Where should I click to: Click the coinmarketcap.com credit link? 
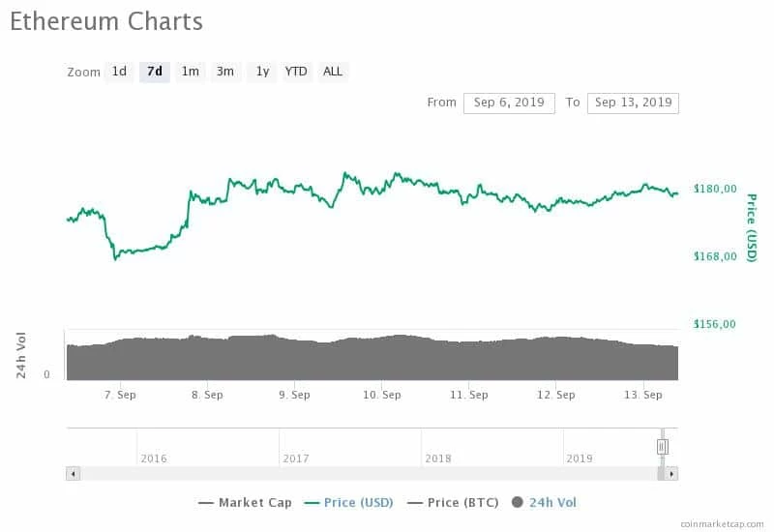point(722,524)
